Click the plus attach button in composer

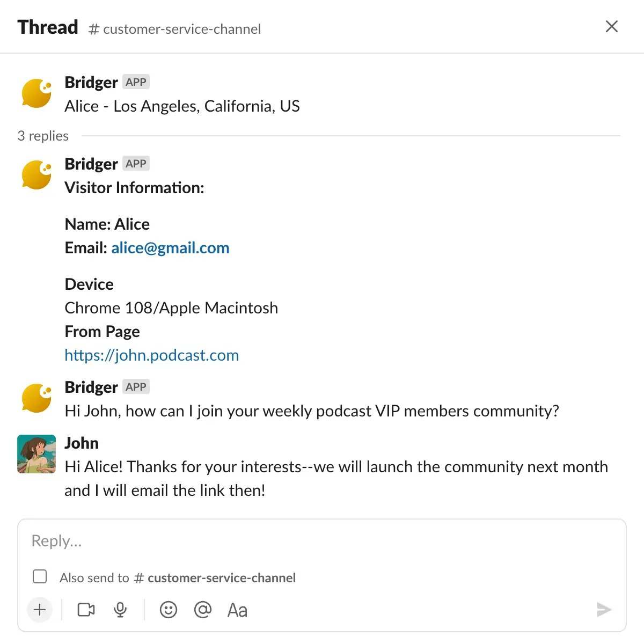pyautogui.click(x=40, y=610)
